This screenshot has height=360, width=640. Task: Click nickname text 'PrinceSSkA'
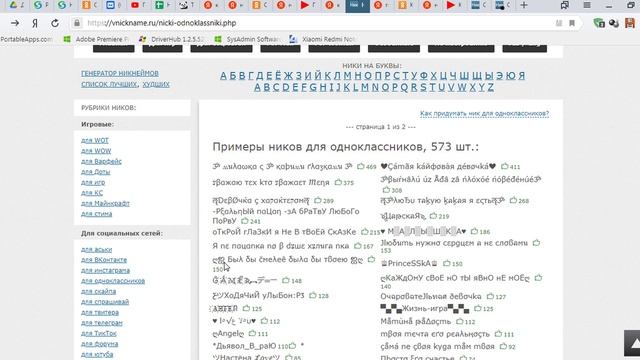point(409,263)
